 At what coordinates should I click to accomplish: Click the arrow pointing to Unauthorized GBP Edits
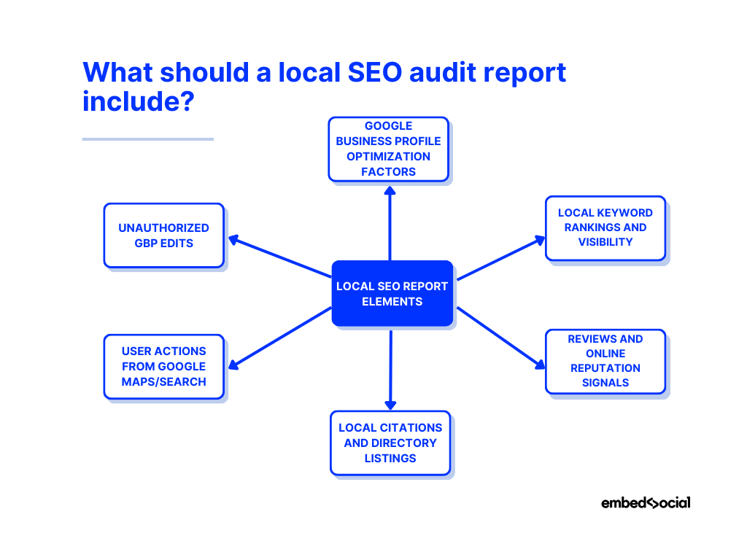pyautogui.click(x=280, y=257)
